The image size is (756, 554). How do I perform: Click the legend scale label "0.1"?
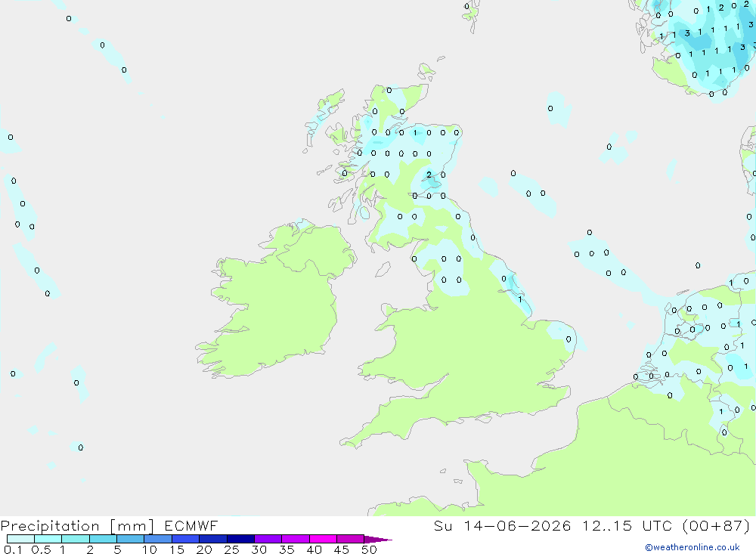click(x=13, y=549)
